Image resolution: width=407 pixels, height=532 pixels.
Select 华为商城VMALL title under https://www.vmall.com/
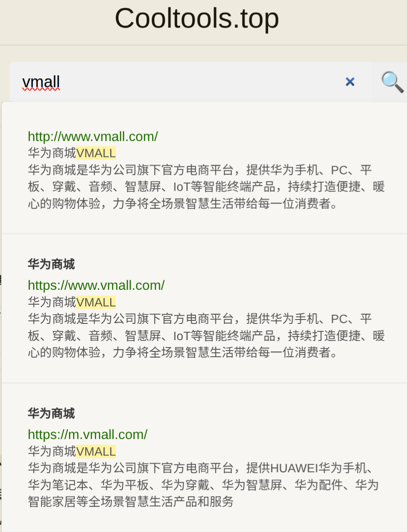tap(72, 303)
